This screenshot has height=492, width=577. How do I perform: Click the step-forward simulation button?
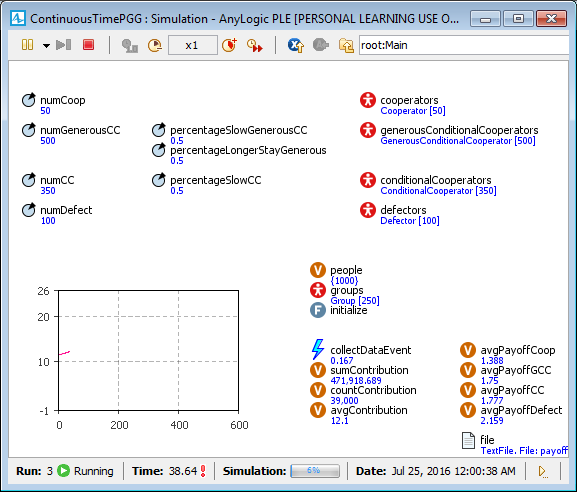click(63, 45)
